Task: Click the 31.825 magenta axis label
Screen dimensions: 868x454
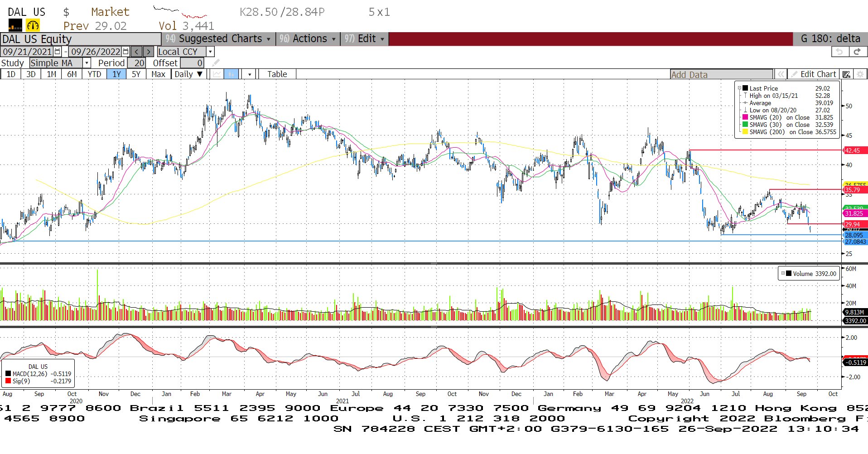Action: tap(854, 213)
